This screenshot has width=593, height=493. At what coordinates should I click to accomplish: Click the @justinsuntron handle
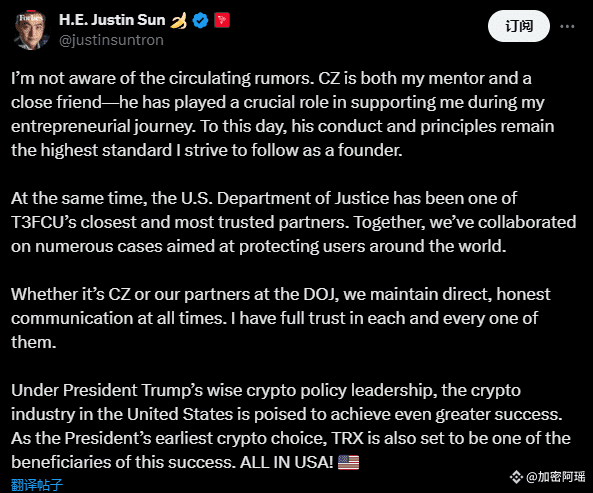(x=112, y=40)
